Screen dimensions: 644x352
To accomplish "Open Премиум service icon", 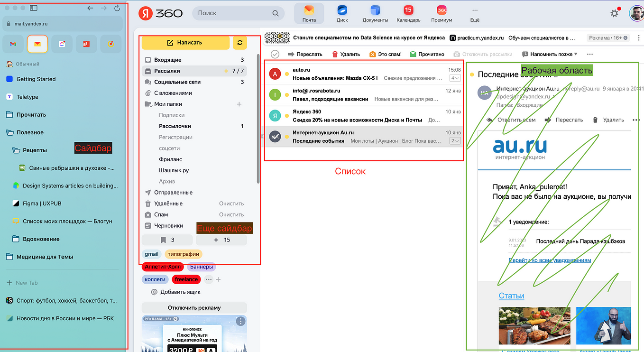I will coord(442,13).
